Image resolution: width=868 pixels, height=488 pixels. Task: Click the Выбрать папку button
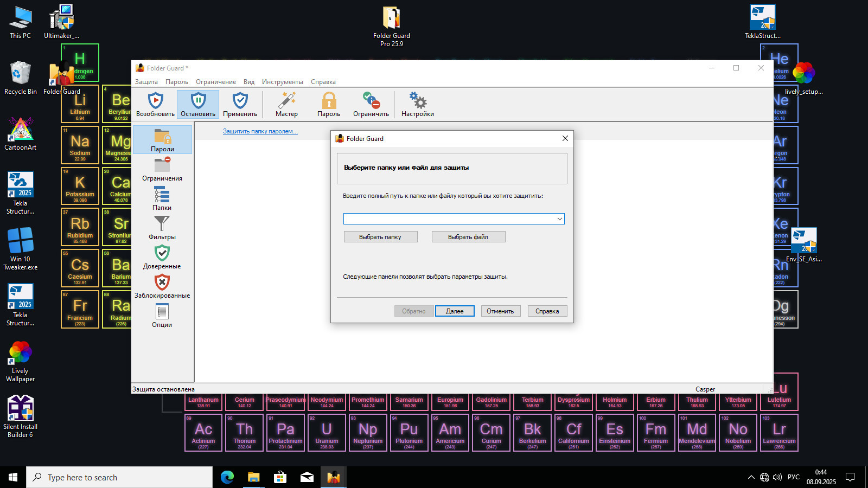[x=381, y=237]
